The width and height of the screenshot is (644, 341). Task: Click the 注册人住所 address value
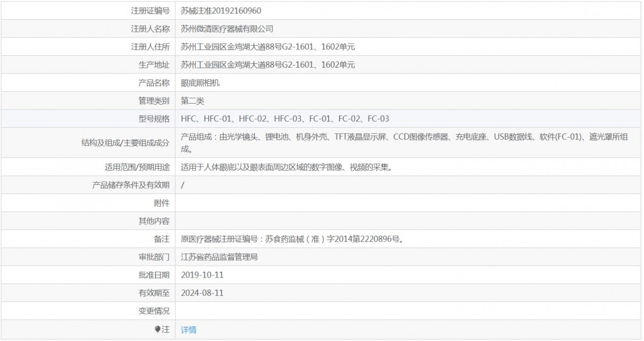(268, 47)
